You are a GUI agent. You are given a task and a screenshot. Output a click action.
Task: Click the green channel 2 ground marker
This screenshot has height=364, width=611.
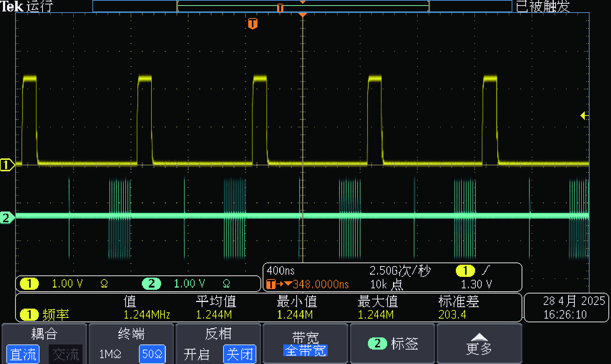6,218
